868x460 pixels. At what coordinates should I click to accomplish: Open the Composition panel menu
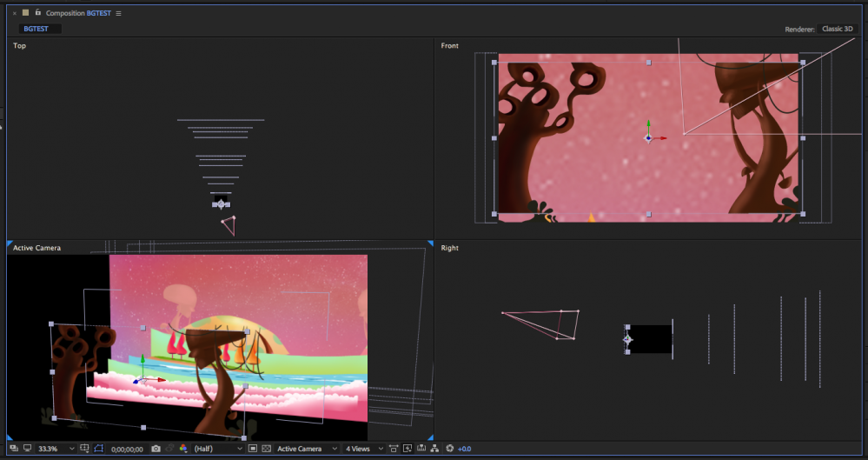(x=119, y=14)
